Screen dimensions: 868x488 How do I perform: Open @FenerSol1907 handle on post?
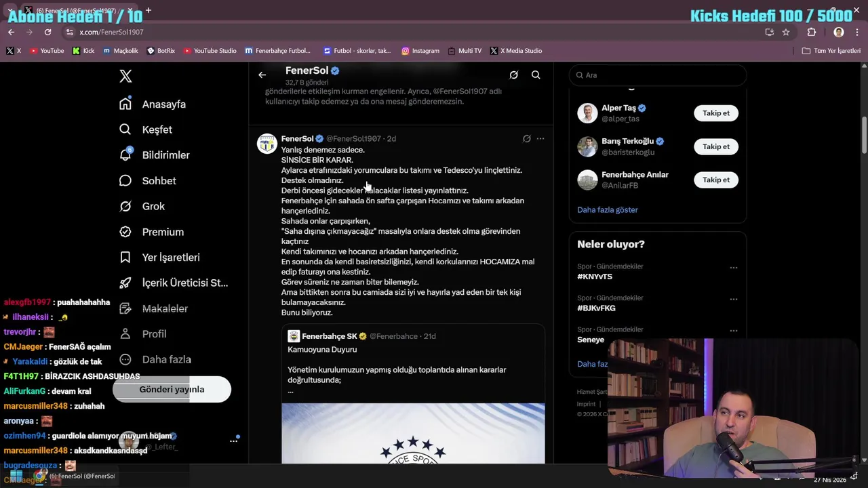coord(353,138)
